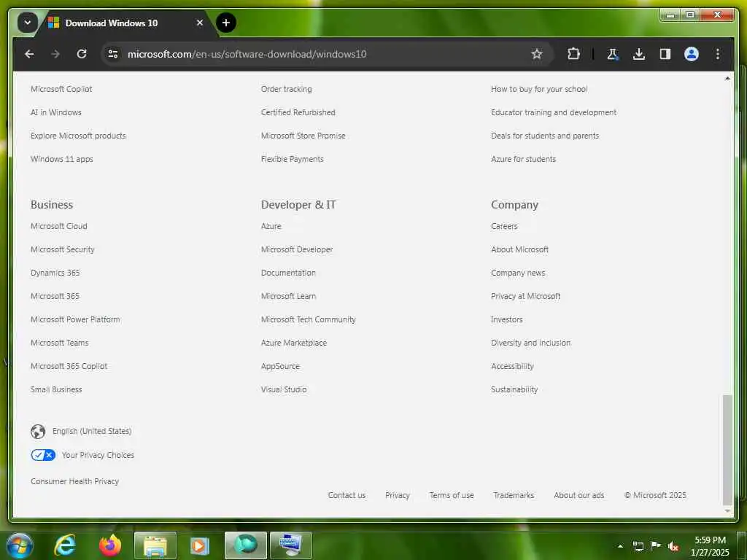Open Windows Media Player in taskbar

pyautogui.click(x=200, y=545)
